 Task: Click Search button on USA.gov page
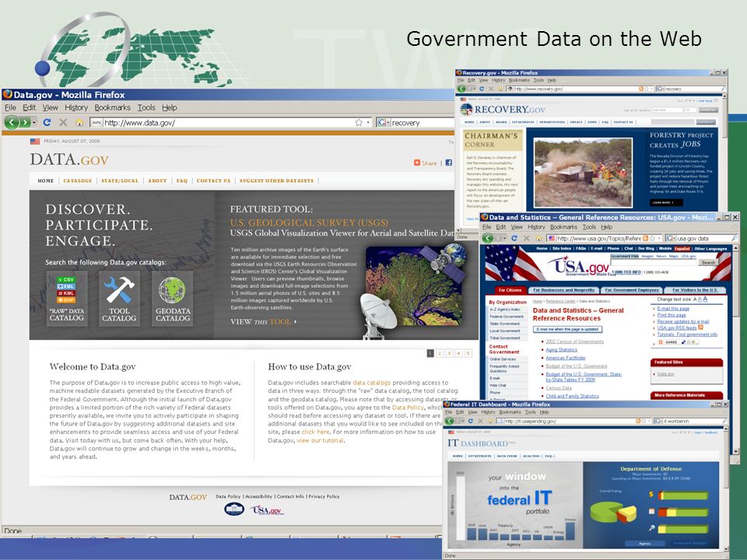(x=708, y=262)
